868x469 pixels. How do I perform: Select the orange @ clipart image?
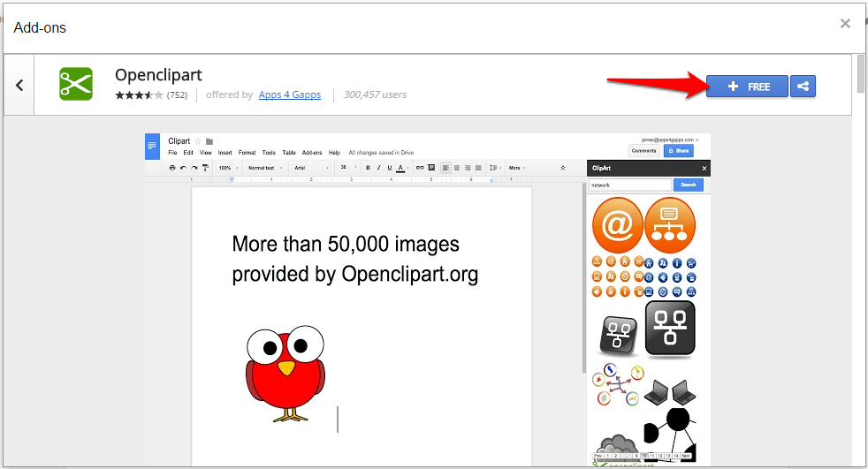point(617,225)
